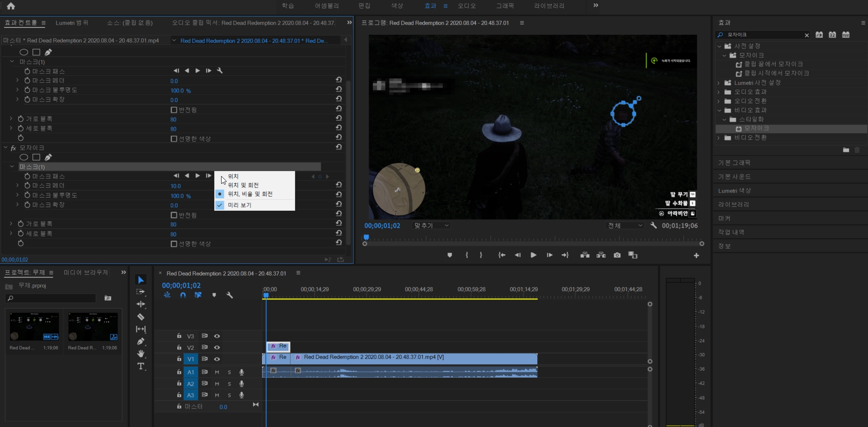Enable 반전됨 checkbox under second mask
This screenshot has width=868, height=427.
point(174,215)
